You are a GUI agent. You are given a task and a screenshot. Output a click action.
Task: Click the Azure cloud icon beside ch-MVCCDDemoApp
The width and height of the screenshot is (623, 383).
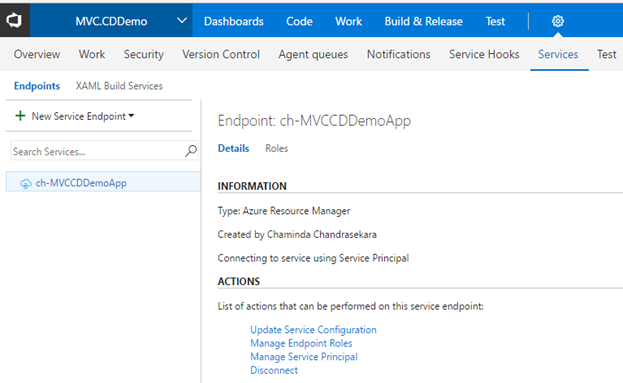click(x=26, y=183)
